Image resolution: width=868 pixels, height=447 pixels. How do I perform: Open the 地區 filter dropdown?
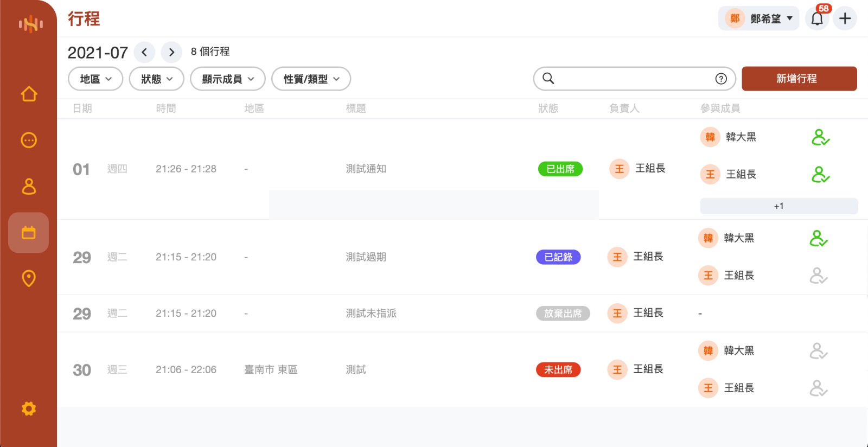coord(95,79)
